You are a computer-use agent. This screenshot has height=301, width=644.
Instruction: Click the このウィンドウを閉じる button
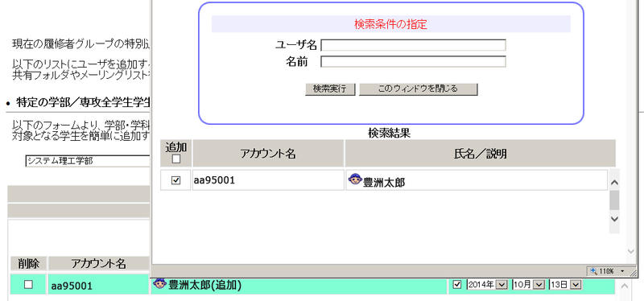coord(418,89)
